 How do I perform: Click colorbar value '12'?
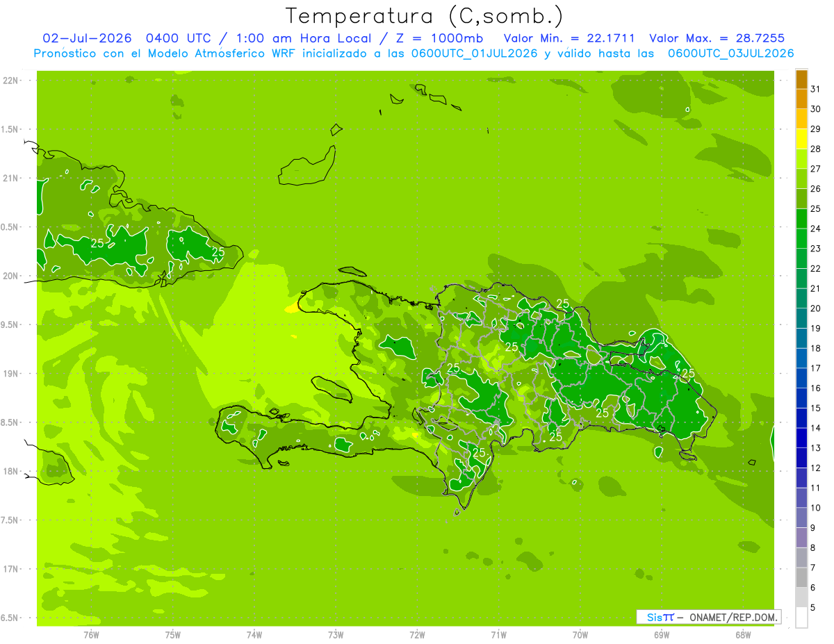pos(816,468)
